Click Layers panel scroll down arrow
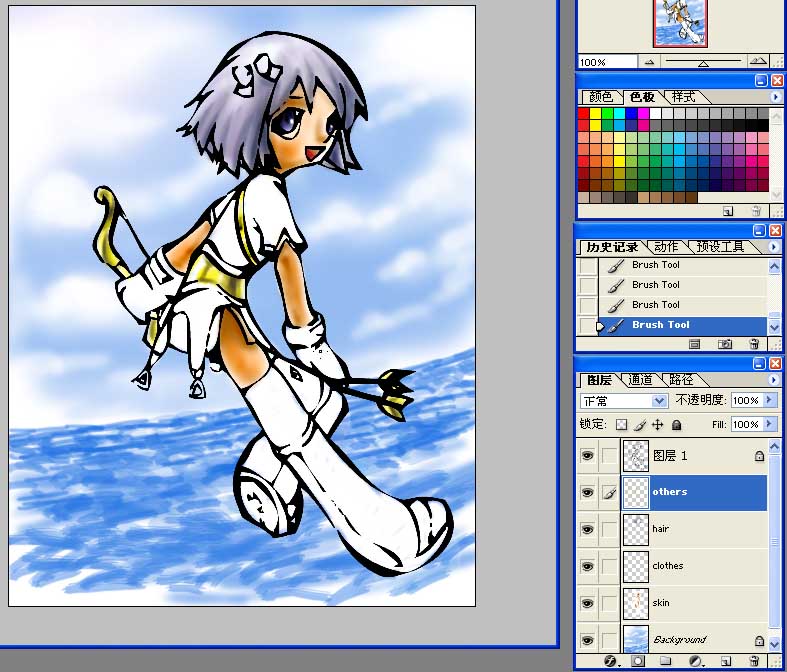Image resolution: width=787 pixels, height=672 pixels. (774, 643)
